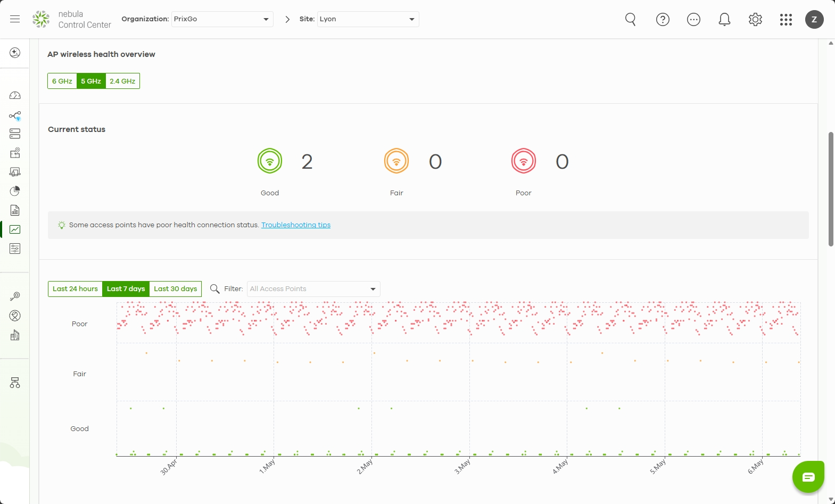Open the map location pin icon in sidebar
835x504 pixels.
(15, 153)
